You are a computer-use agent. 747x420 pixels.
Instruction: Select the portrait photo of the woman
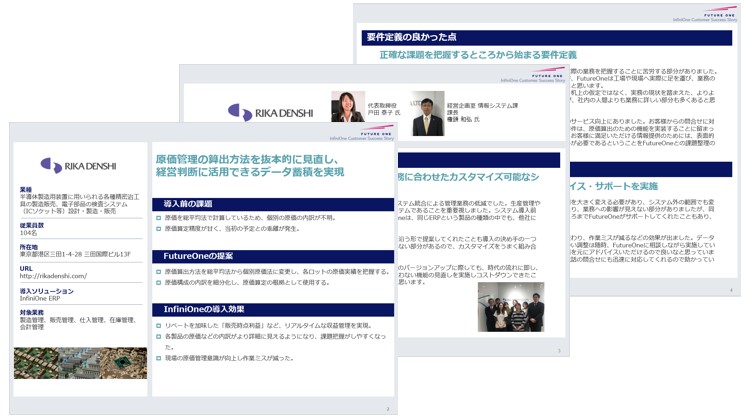point(348,106)
